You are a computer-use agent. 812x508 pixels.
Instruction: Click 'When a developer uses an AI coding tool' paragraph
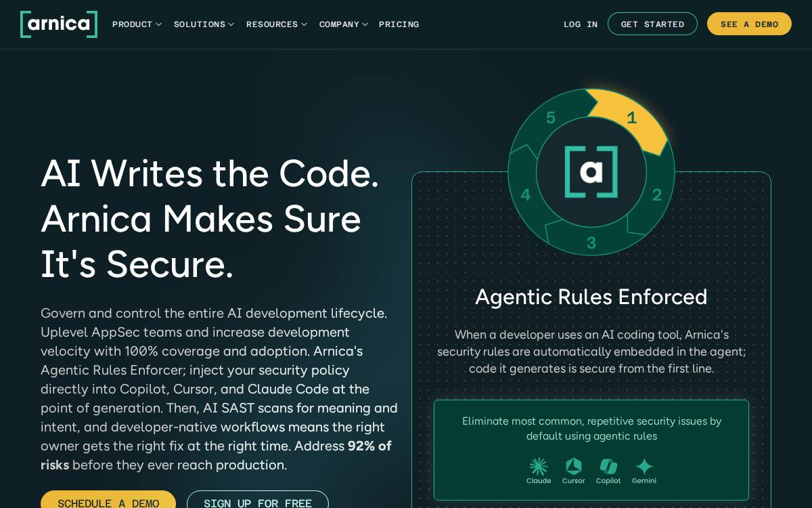click(x=591, y=352)
